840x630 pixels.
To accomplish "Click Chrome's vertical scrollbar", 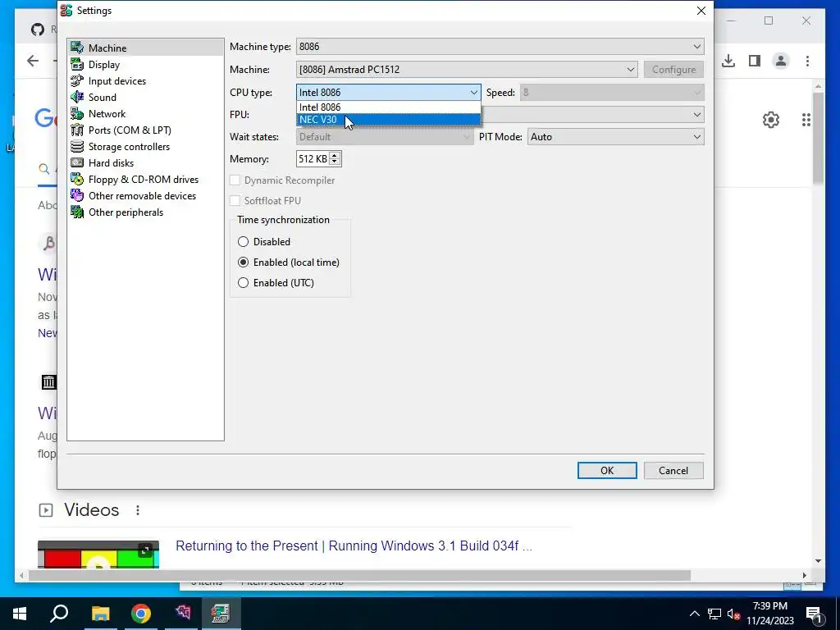I will point(818,138).
